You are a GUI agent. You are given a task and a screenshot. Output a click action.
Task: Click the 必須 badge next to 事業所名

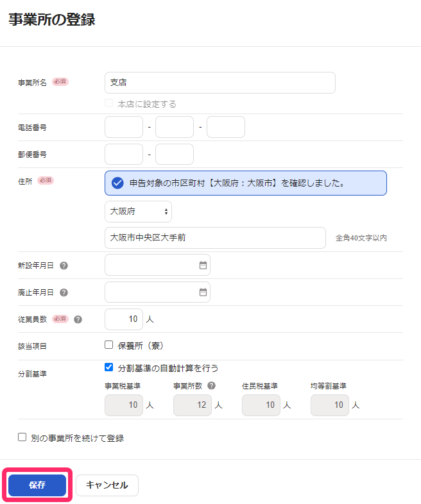(x=60, y=81)
